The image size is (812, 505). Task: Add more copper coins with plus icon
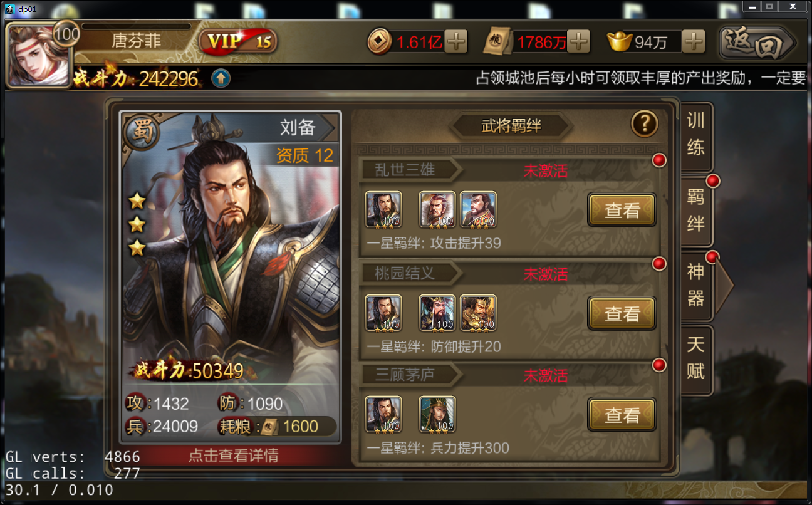point(455,42)
